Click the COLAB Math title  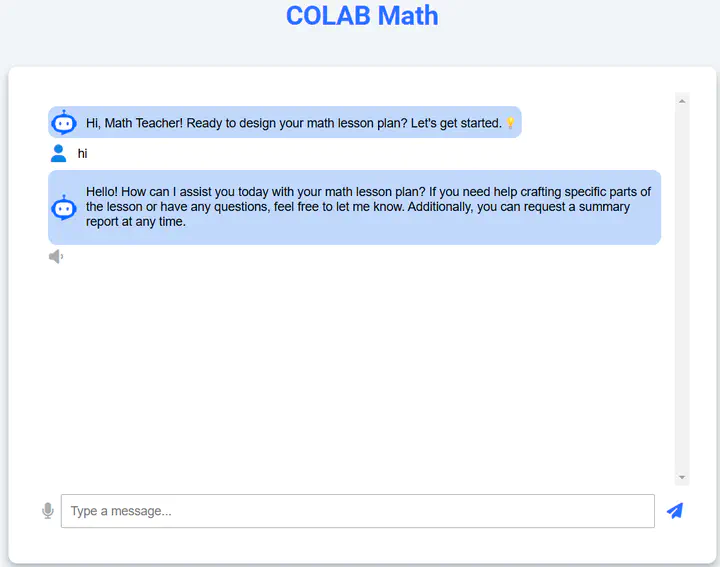[x=362, y=16]
